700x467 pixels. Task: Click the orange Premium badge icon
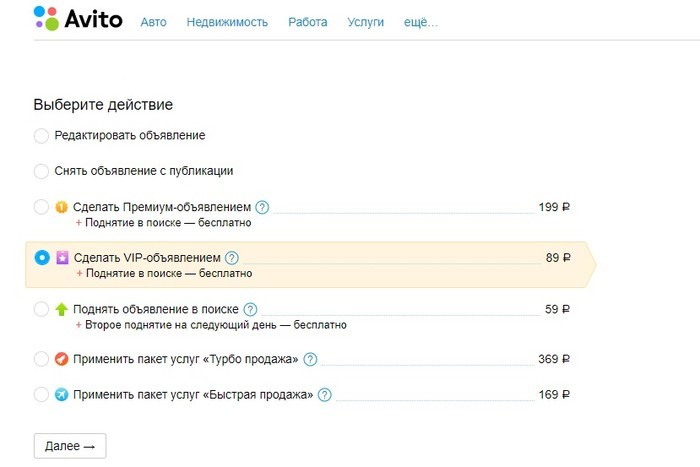(x=61, y=207)
